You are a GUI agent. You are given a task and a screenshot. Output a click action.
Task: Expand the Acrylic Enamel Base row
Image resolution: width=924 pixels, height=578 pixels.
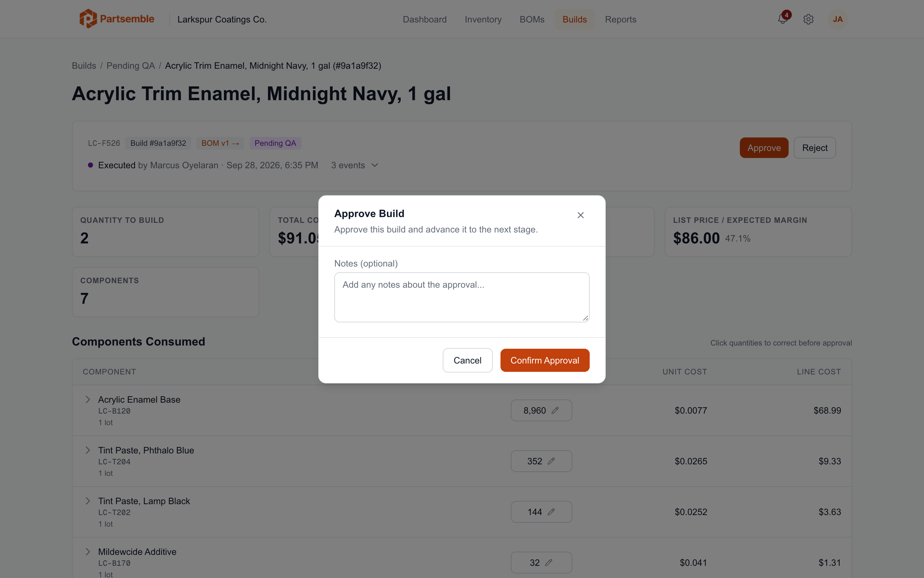[x=88, y=399]
